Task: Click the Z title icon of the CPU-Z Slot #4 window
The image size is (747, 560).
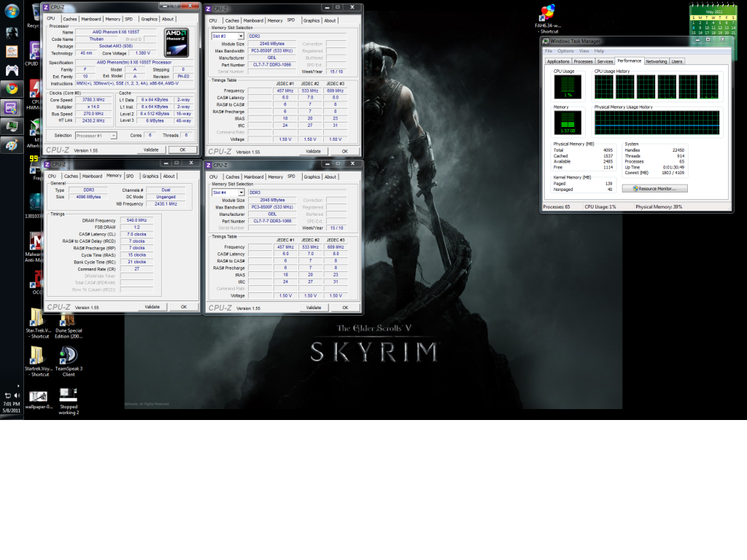Action: pyautogui.click(x=209, y=165)
